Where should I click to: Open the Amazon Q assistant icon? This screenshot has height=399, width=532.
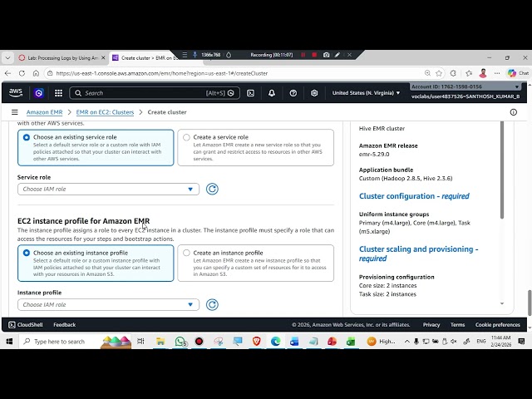click(39, 93)
